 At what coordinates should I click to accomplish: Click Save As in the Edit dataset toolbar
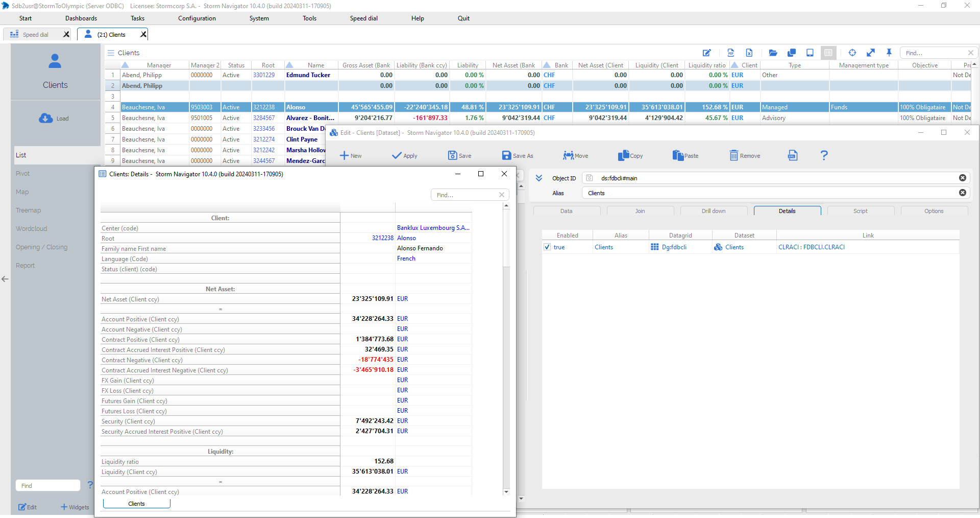click(x=518, y=156)
